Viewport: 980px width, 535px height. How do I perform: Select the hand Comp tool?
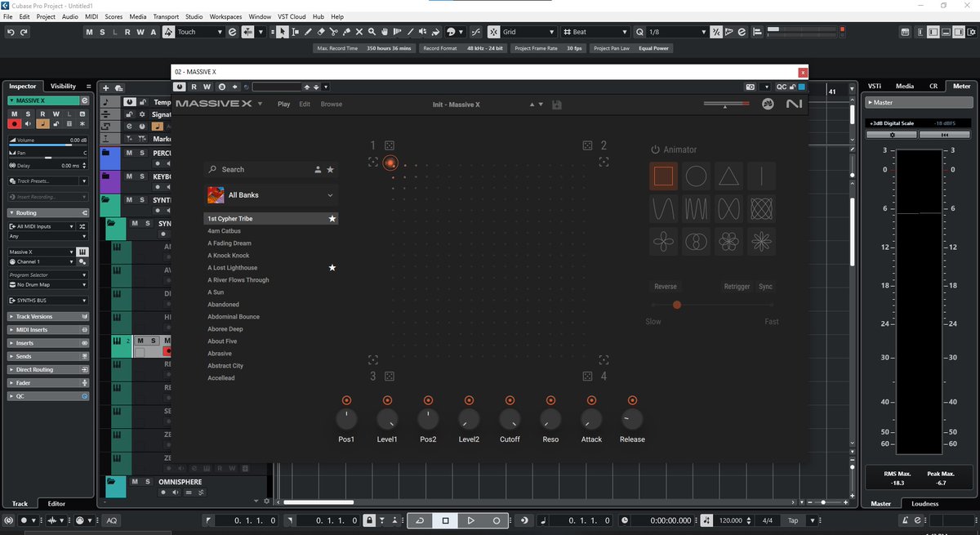pos(385,32)
